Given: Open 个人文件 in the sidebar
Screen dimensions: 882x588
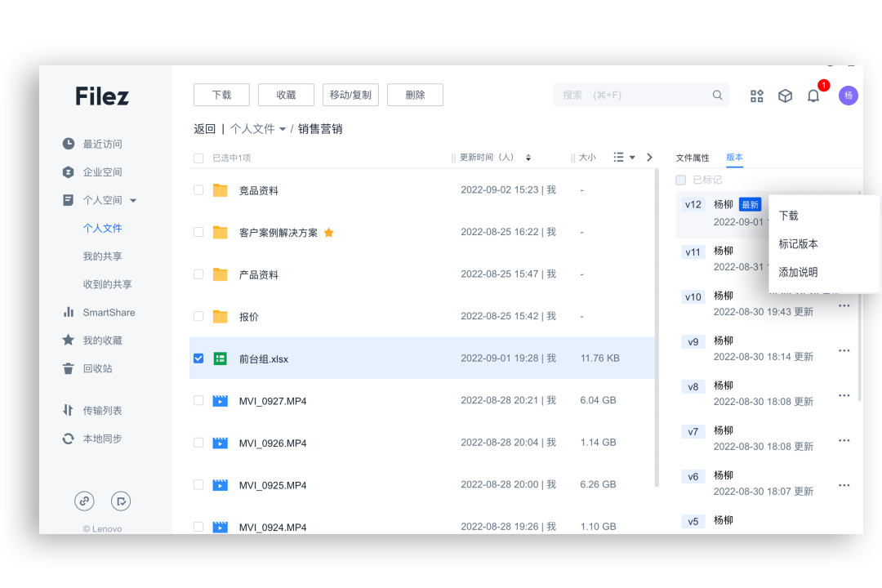Looking at the screenshot, I should click(102, 228).
